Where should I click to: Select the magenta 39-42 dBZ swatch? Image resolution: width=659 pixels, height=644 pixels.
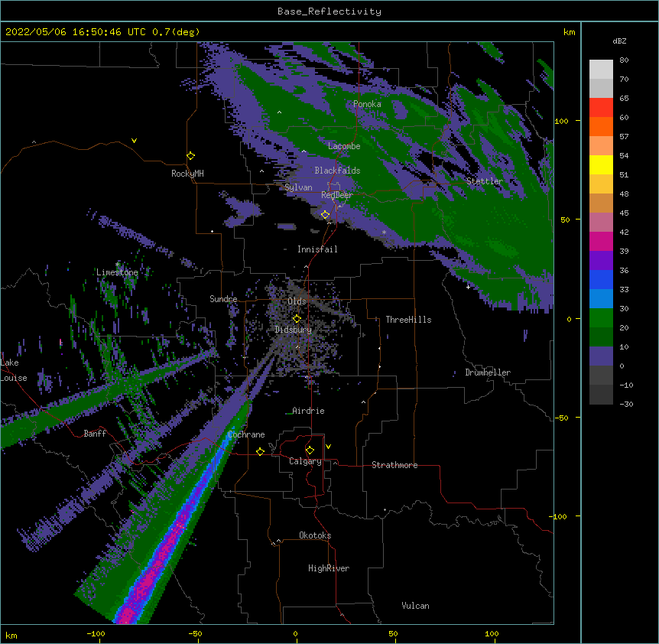tap(601, 241)
